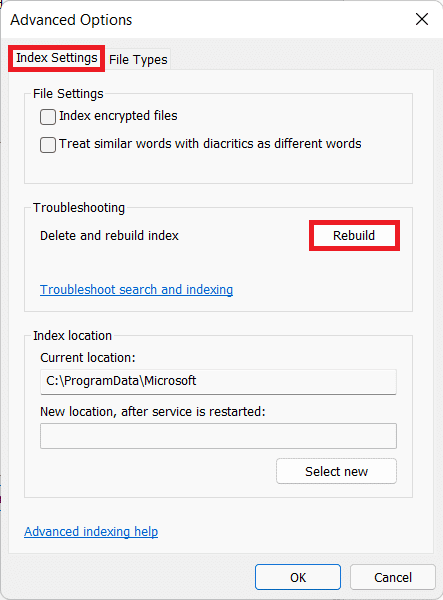Screen dimensions: 443x600
Task: Close the Advanced Options dialog with X
Action: [x=422, y=19]
